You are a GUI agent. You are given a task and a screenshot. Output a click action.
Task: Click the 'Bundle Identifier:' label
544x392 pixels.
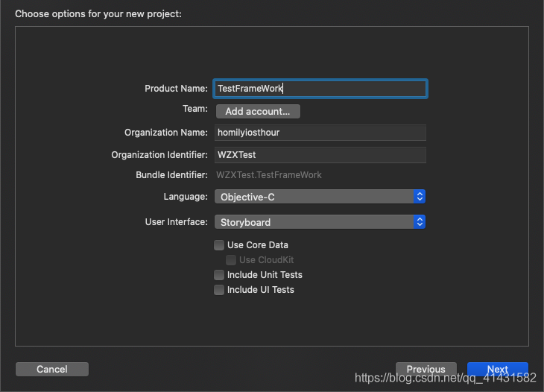point(171,175)
